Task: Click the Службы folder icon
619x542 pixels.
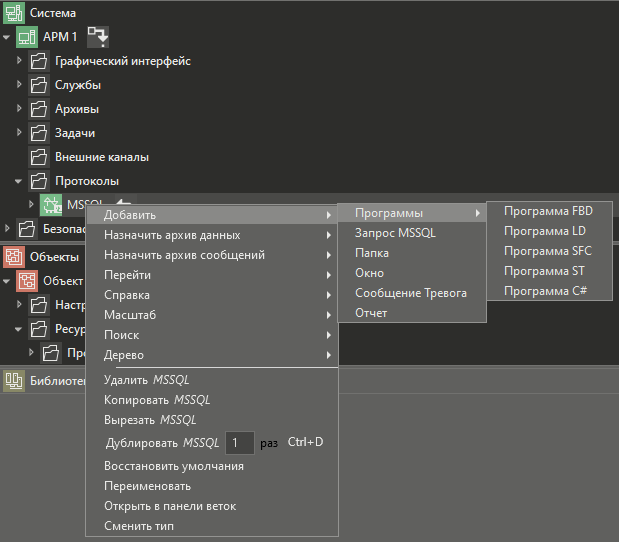Action: pos(39,85)
